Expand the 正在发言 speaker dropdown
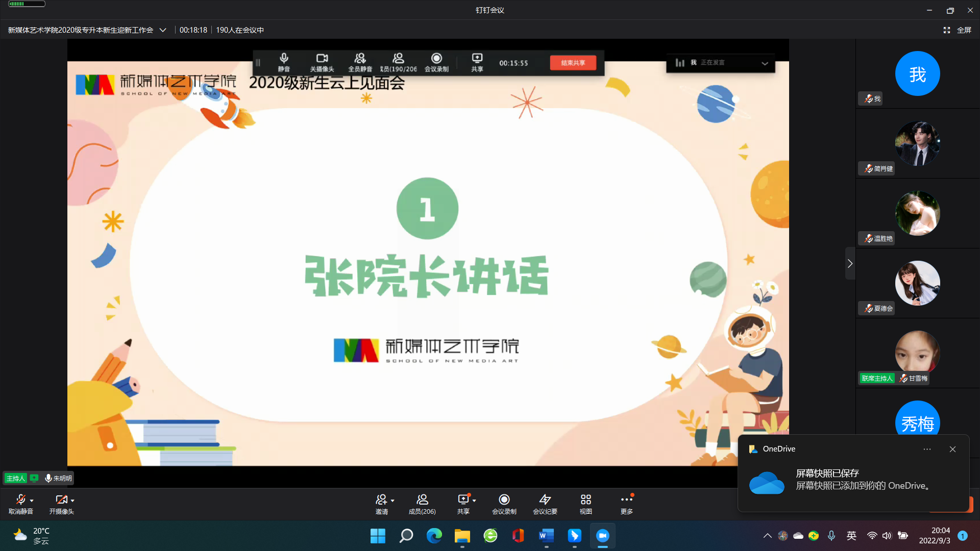The width and height of the screenshot is (980, 551). pos(765,63)
